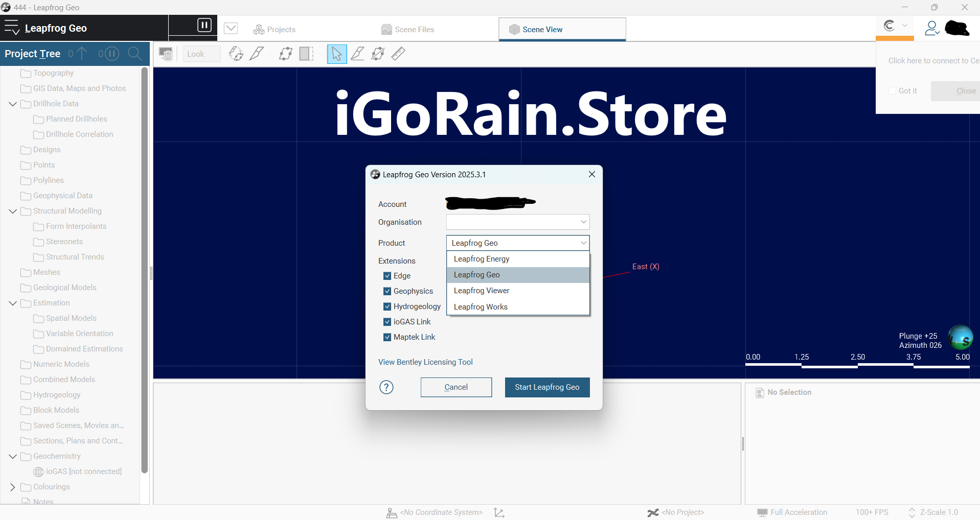Activate the arrow Select tool in toolbar
The image size is (980, 520).
[x=336, y=54]
